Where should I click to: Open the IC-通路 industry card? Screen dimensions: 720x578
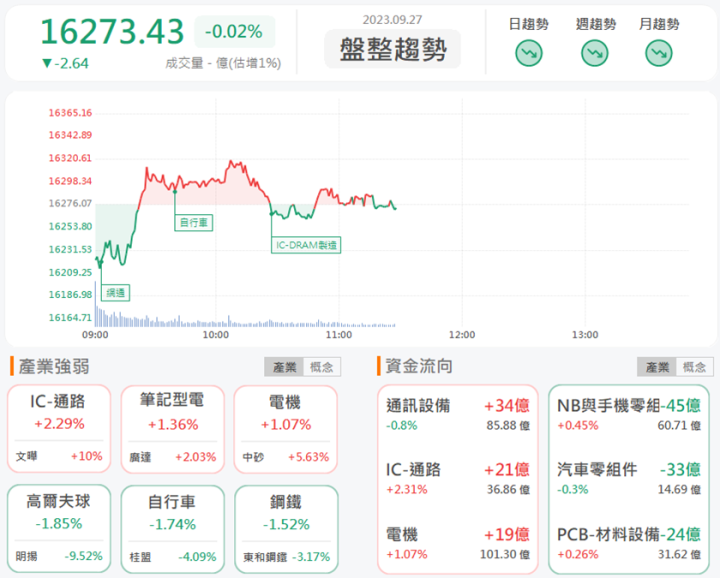[x=58, y=429]
